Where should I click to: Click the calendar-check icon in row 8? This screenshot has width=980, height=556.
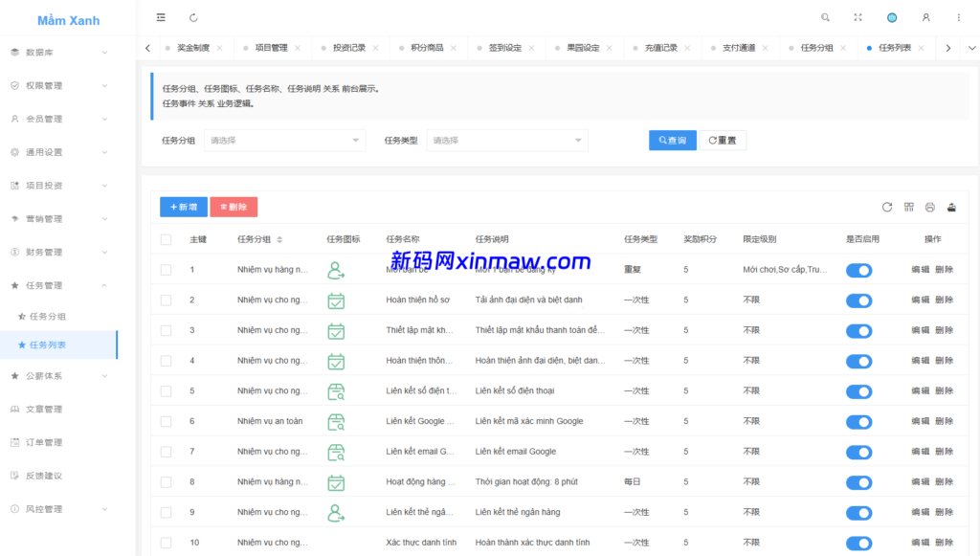pyautogui.click(x=336, y=482)
